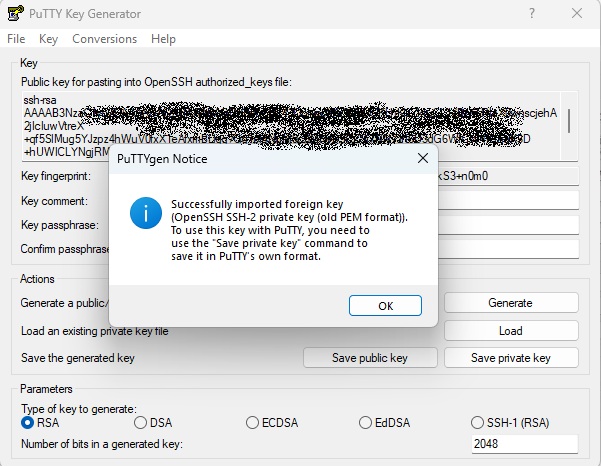The width and height of the screenshot is (601, 466).
Task: Click the Key comment input field
Action: click(508, 200)
